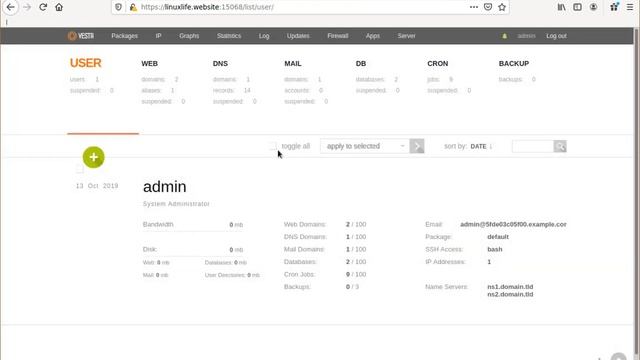
Task: Click Package value default
Action: [498, 237]
